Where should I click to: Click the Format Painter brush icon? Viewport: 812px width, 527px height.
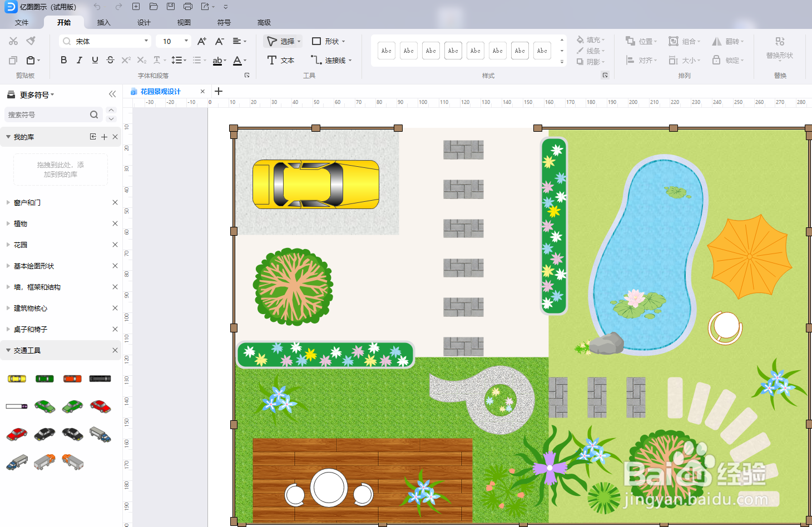(31, 41)
